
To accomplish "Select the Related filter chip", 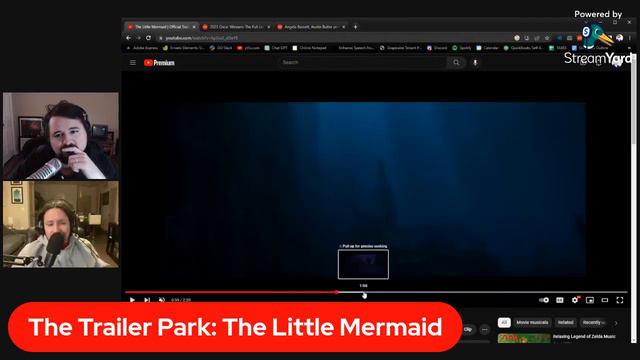I will (565, 322).
